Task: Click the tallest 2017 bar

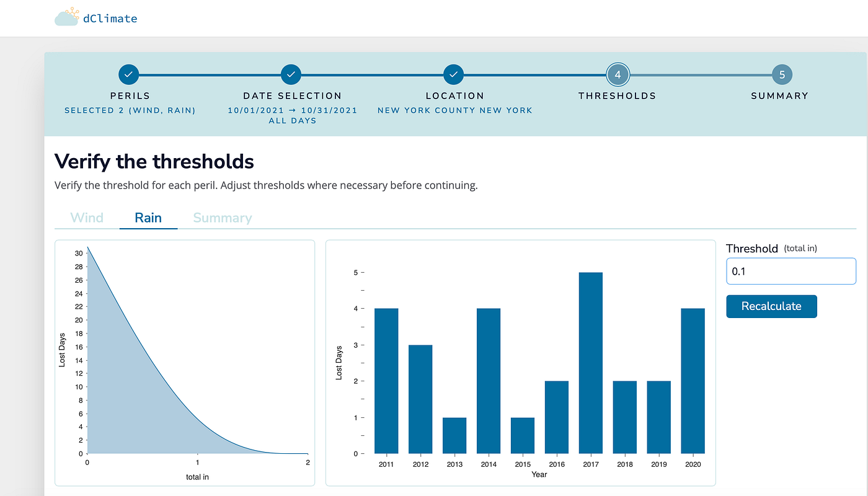Action: tap(591, 363)
